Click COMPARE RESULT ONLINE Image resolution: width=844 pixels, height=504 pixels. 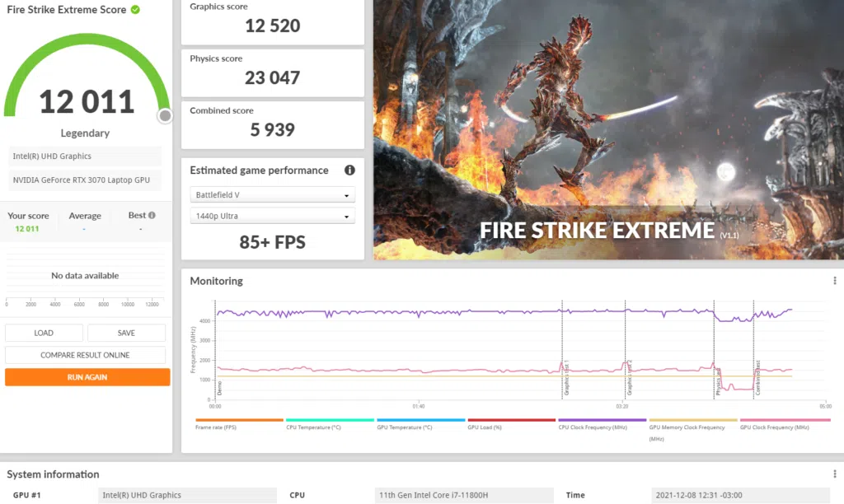pos(87,354)
